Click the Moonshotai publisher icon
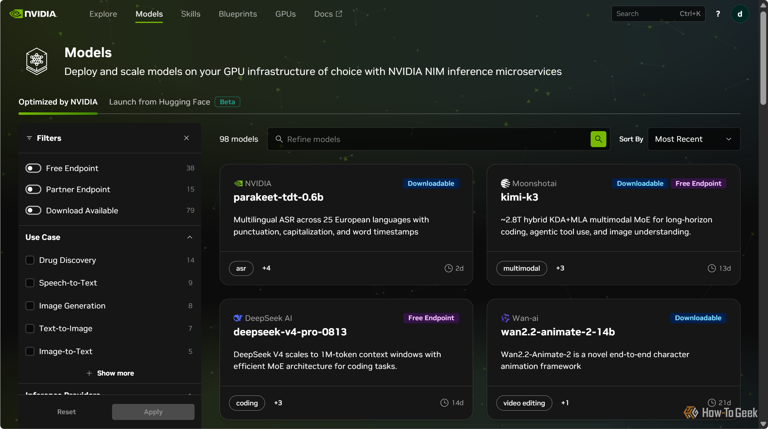Viewport: 768px width, 429px height. tap(505, 183)
